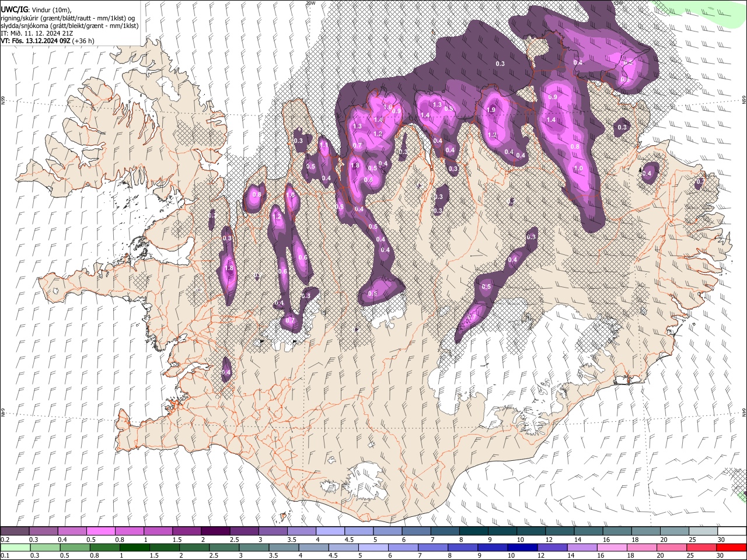This screenshot has height=560, width=747.
Task: Pick the crimson rain swatch for 25–30
Action: pyautogui.click(x=701, y=547)
